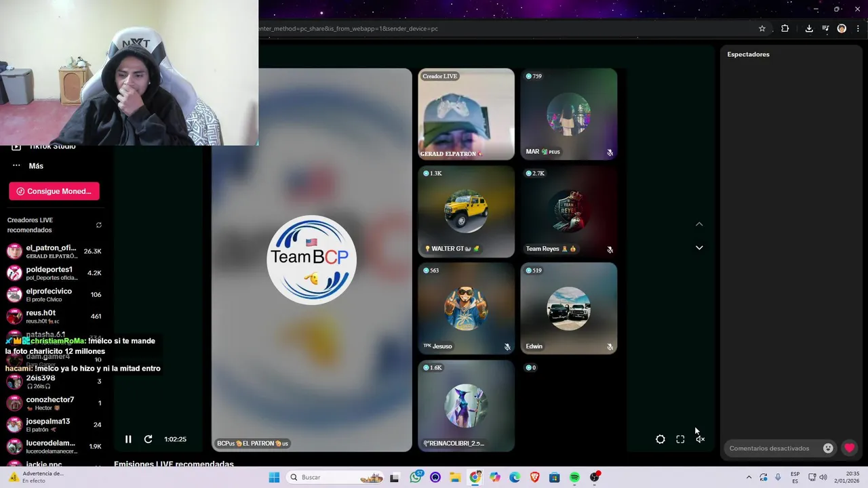Go to previous live with up chevron
This screenshot has height=488, width=868.
(x=699, y=224)
